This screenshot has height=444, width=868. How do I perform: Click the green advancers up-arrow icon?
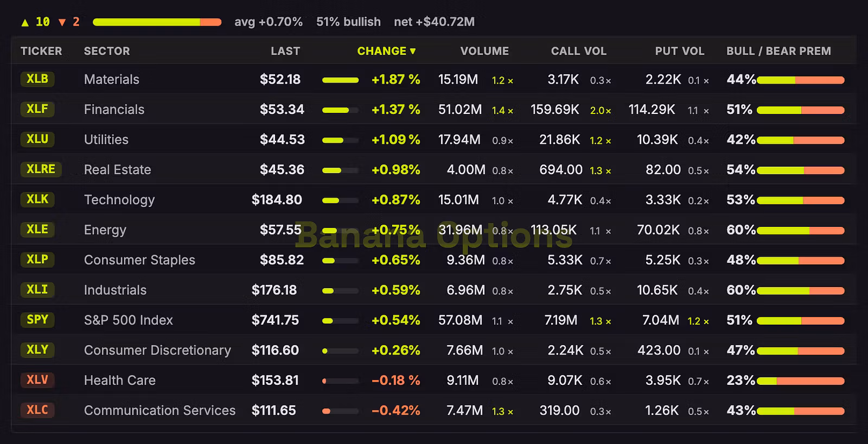tap(25, 22)
